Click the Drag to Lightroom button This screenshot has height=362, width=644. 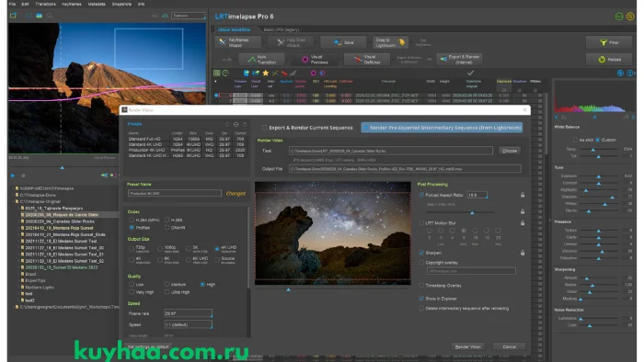pyautogui.click(x=390, y=42)
